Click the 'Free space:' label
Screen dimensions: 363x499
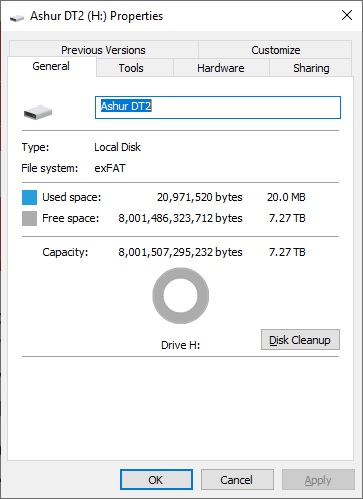tap(71, 218)
